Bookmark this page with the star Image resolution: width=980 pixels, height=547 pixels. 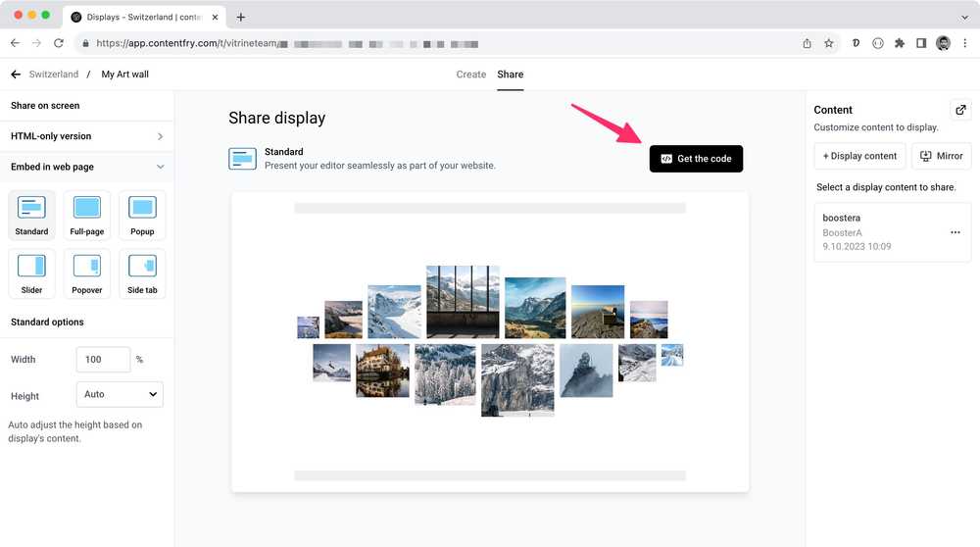829,43
